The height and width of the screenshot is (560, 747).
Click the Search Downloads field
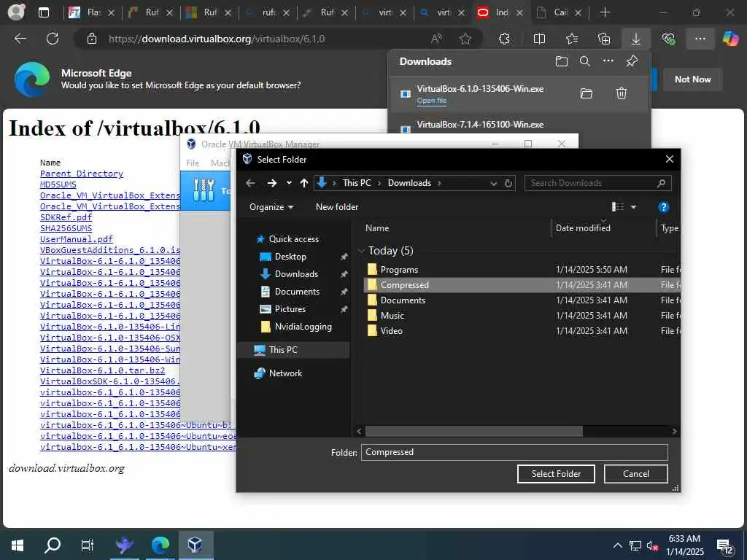click(x=598, y=183)
